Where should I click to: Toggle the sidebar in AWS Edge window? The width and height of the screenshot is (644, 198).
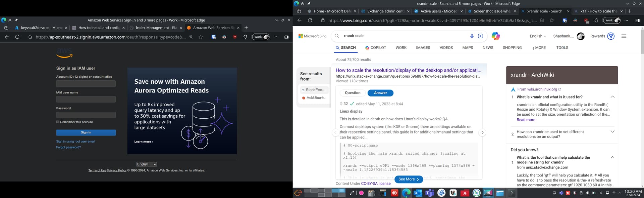click(286, 37)
